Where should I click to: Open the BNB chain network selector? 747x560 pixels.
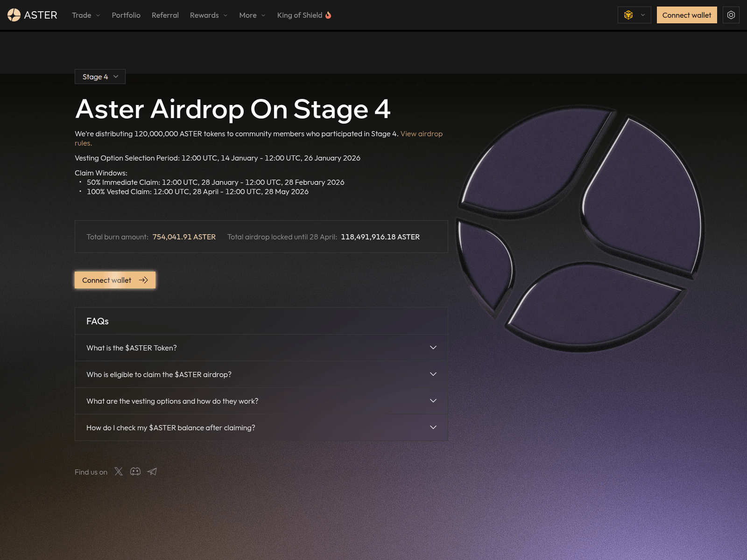coord(634,15)
